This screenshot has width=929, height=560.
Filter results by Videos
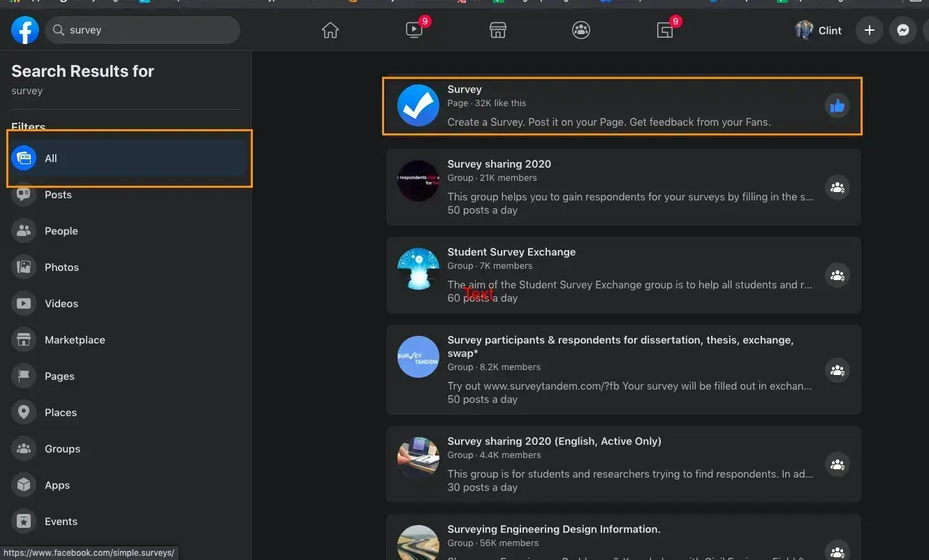pos(61,304)
